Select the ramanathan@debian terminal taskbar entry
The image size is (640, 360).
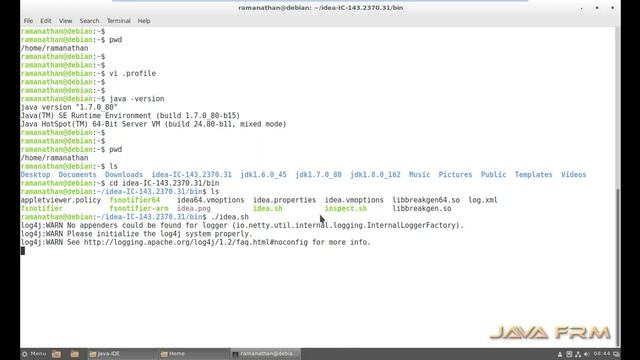[x=265, y=354]
